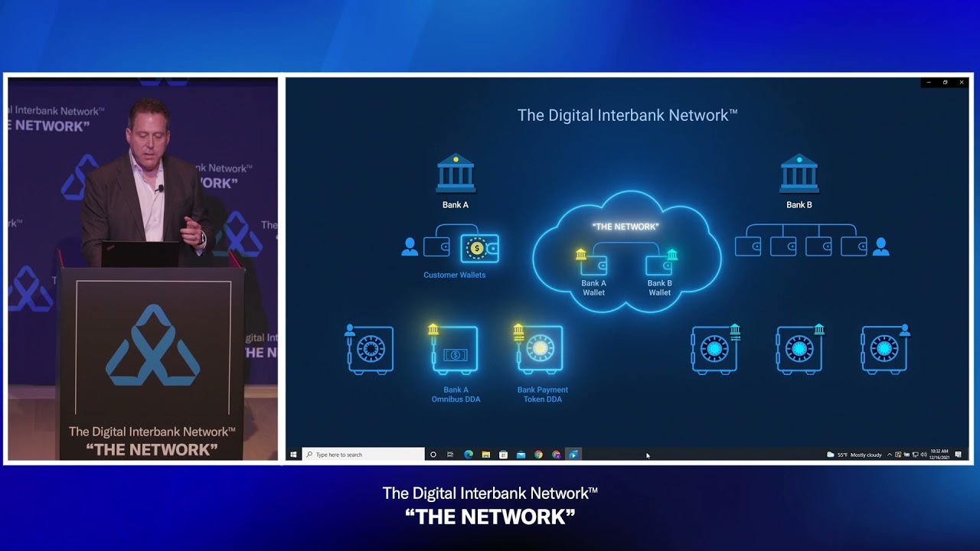This screenshot has width=980, height=551.
Task: Select the Bank Payment Token DDA safe
Action: click(538, 349)
